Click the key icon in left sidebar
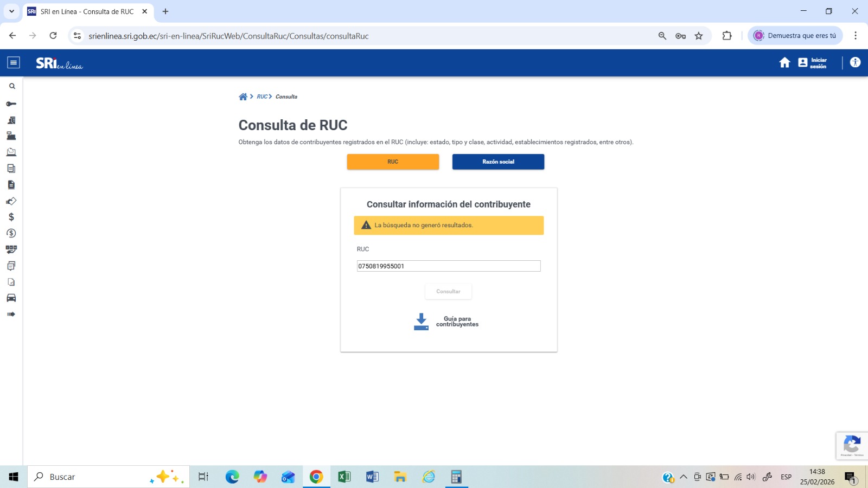 pyautogui.click(x=11, y=104)
